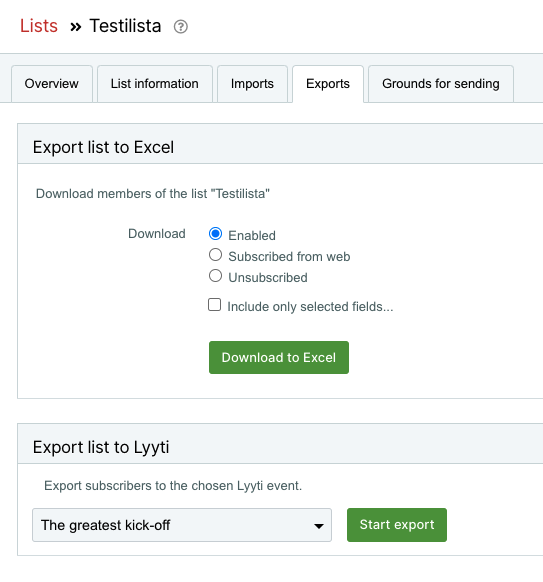Viewport: 543px width, 582px height.
Task: Click the Include only selected fields label
Action: [x=310, y=307]
